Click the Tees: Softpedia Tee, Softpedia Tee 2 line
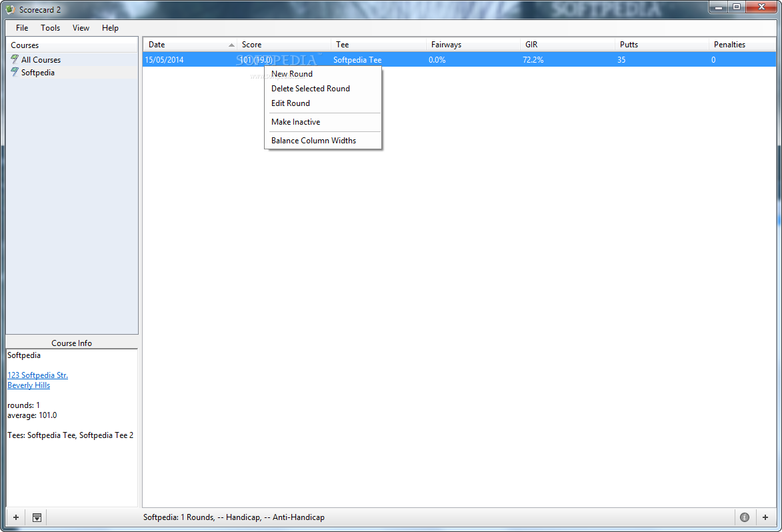 click(70, 435)
